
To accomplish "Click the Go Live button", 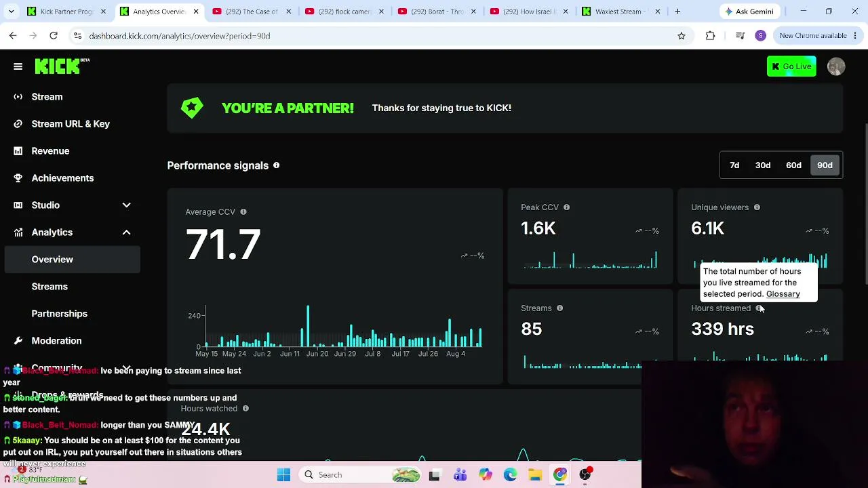I will click(791, 66).
